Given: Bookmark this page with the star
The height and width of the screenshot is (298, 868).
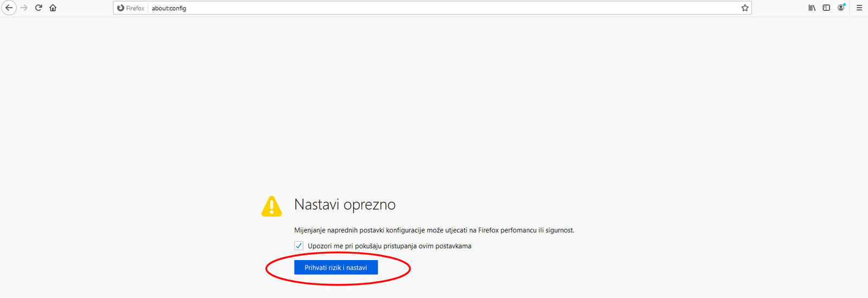Looking at the screenshot, I should tap(745, 8).
